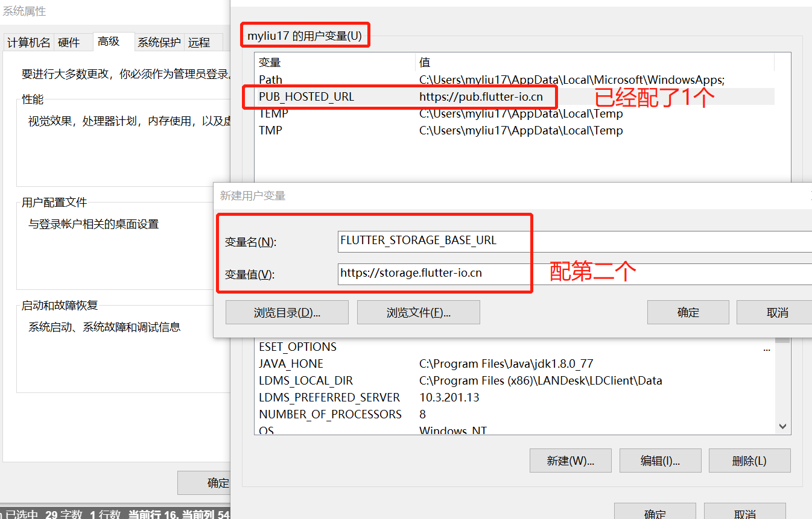
Task: Click 浏览目录(D)... button
Action: [x=287, y=312]
